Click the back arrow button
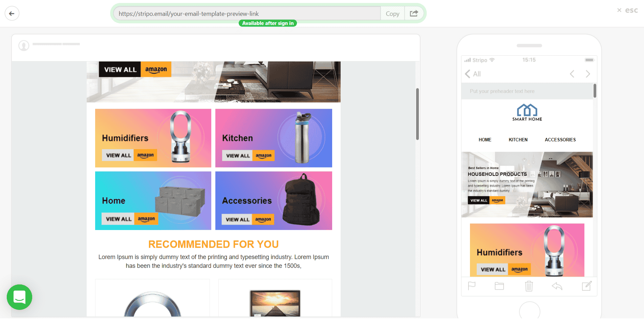 click(x=12, y=14)
